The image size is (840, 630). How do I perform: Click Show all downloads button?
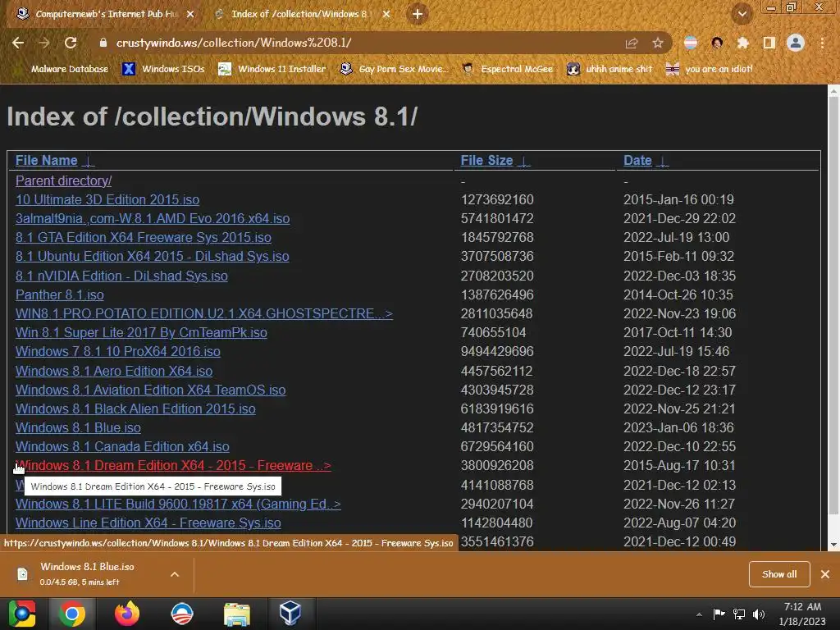pyautogui.click(x=779, y=574)
